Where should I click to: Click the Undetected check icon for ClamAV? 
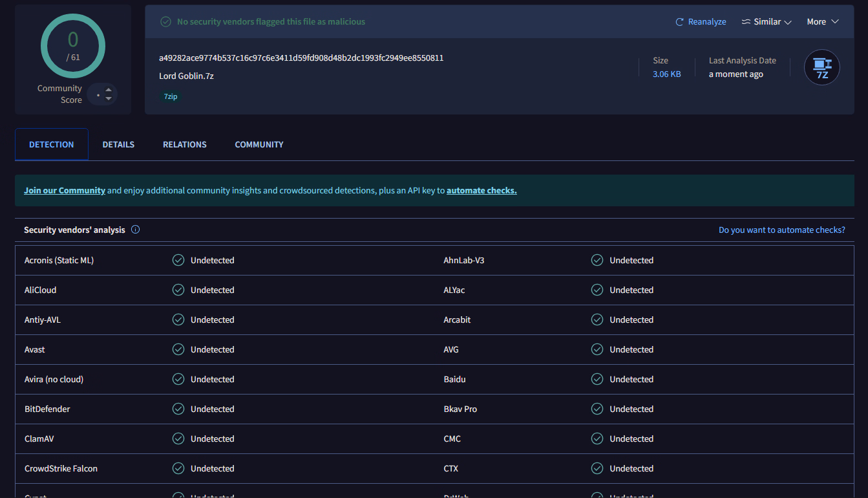(x=178, y=439)
